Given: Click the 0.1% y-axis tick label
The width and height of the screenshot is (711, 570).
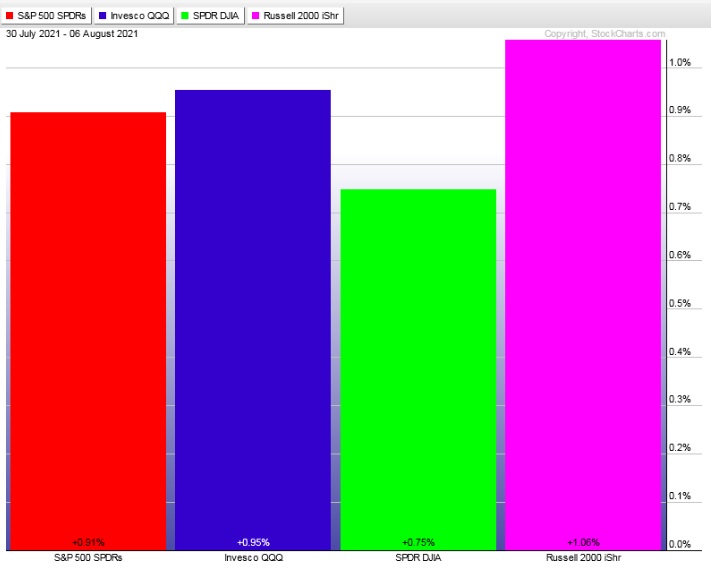Looking at the screenshot, I should (x=680, y=496).
